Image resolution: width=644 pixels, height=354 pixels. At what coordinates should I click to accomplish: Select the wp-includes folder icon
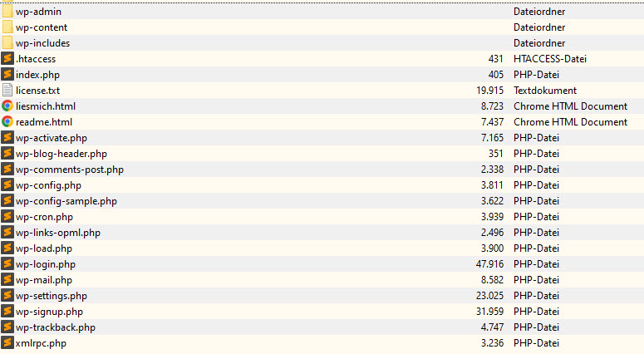coord(7,43)
